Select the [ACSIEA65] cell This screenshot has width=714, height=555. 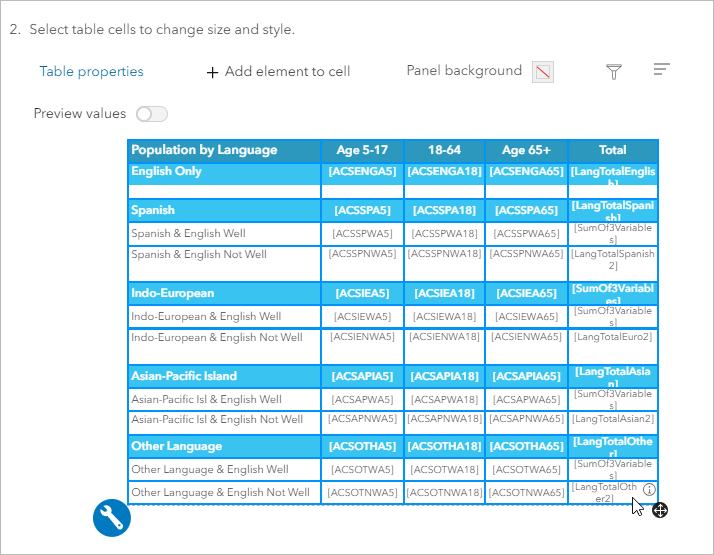click(526, 293)
